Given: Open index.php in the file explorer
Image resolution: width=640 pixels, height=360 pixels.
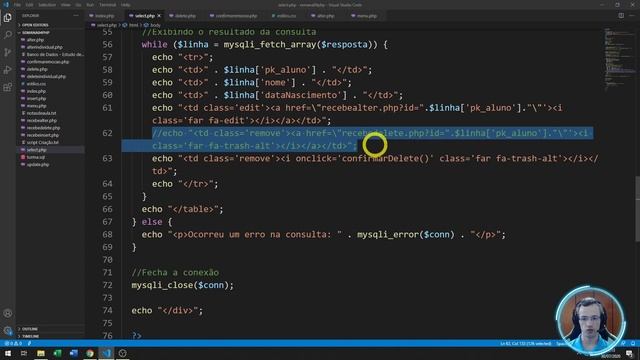Looking at the screenshot, I should point(36,91).
